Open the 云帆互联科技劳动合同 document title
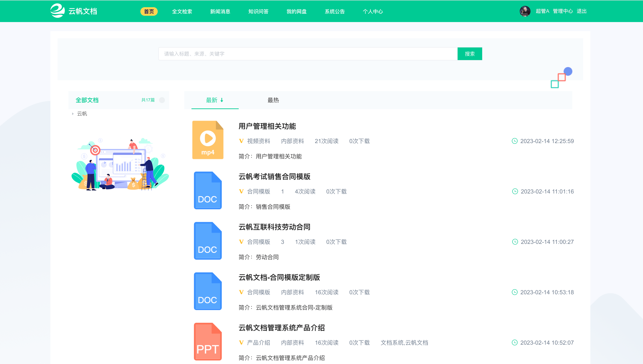This screenshot has width=643, height=364. click(x=274, y=227)
